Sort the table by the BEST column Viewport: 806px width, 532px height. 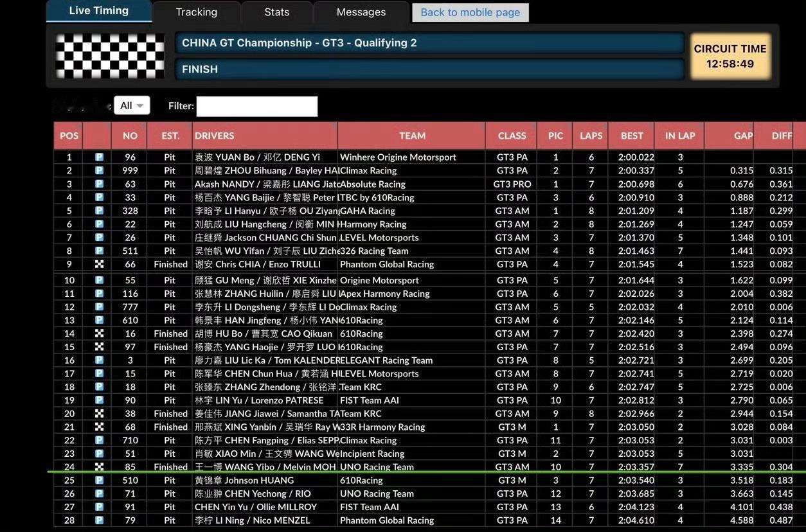[x=631, y=136]
